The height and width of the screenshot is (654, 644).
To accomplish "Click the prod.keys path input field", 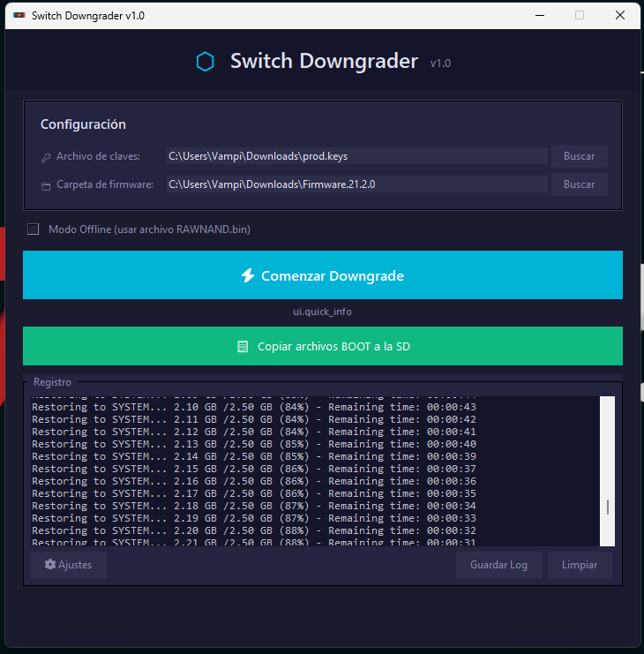I will pos(356,156).
